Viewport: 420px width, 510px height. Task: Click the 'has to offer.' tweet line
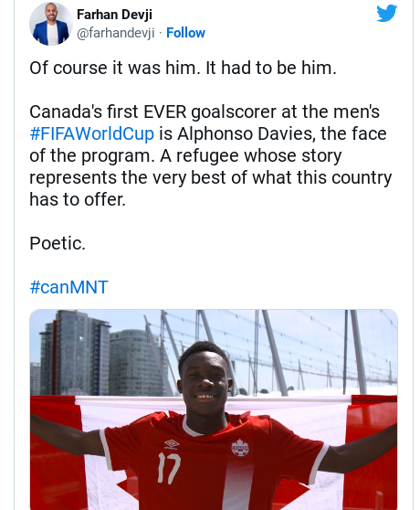click(78, 199)
